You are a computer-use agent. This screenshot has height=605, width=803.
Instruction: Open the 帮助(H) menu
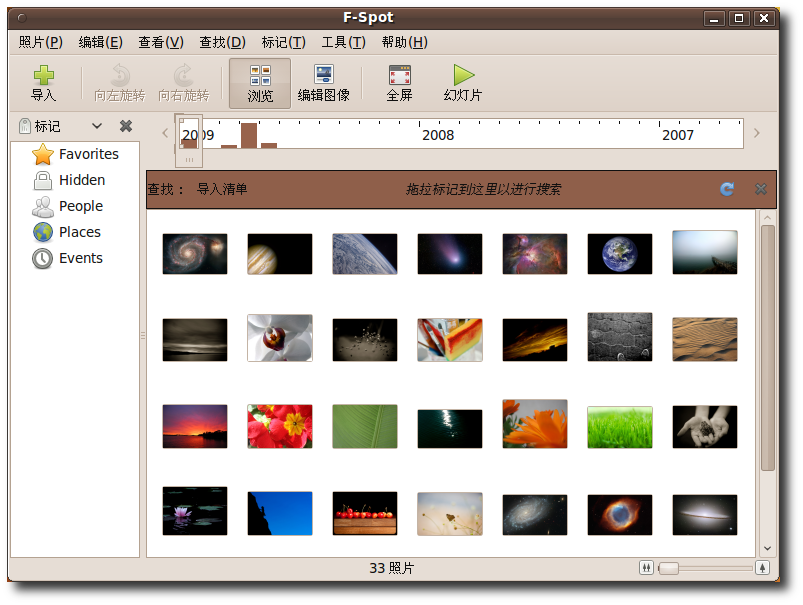(405, 42)
